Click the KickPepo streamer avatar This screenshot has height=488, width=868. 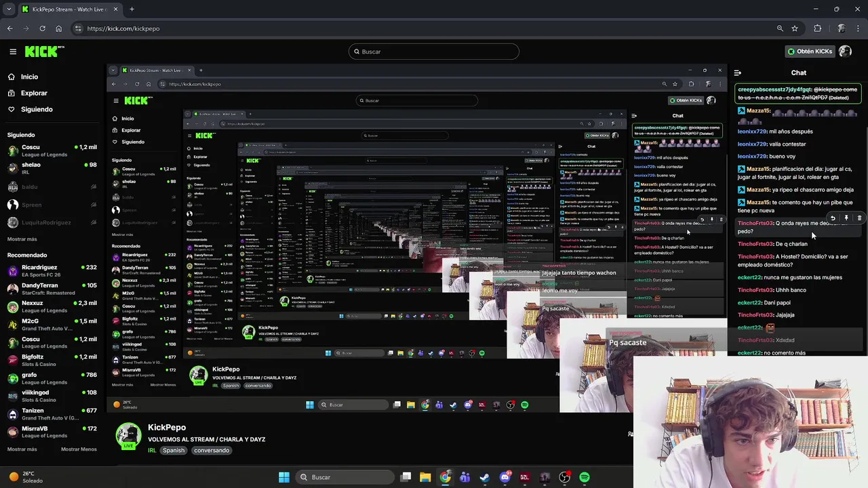pyautogui.click(x=128, y=435)
